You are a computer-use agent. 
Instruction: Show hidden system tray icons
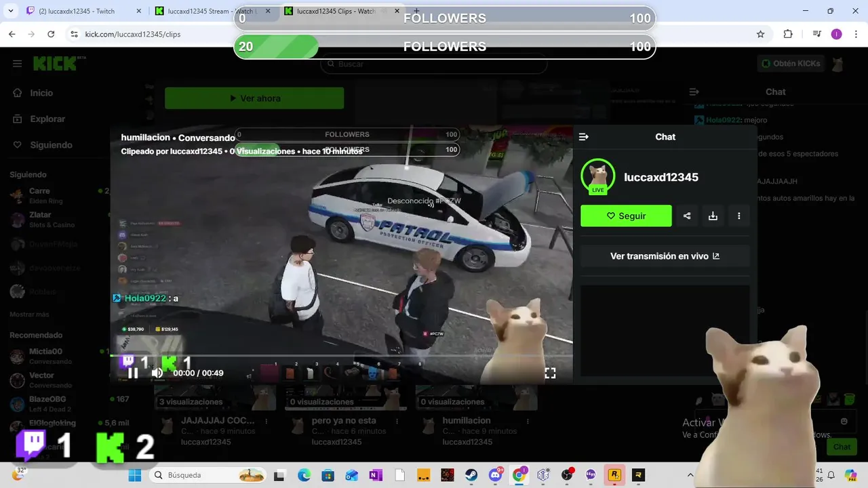click(x=690, y=475)
